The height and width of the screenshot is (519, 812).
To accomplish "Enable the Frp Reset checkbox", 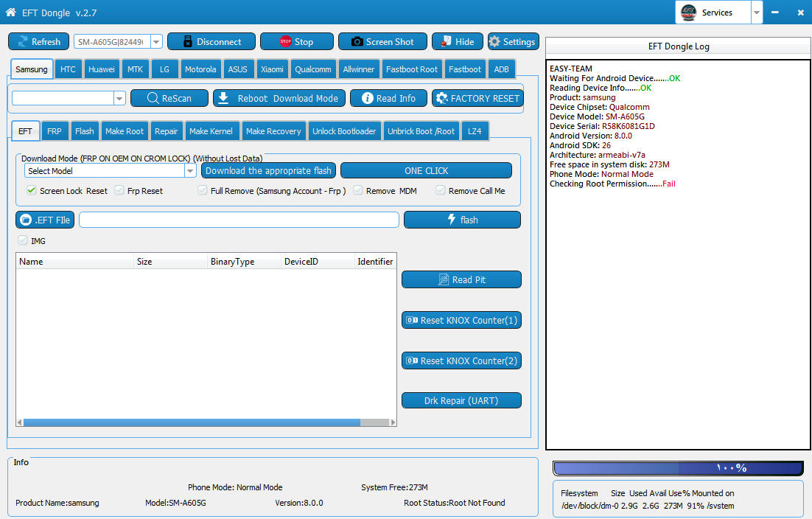I will (119, 190).
